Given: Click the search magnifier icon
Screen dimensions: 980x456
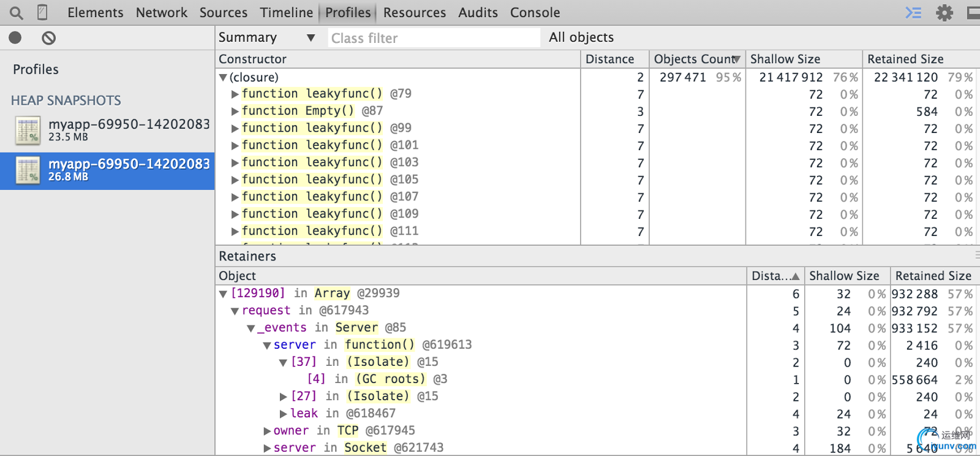Looking at the screenshot, I should coord(17,12).
